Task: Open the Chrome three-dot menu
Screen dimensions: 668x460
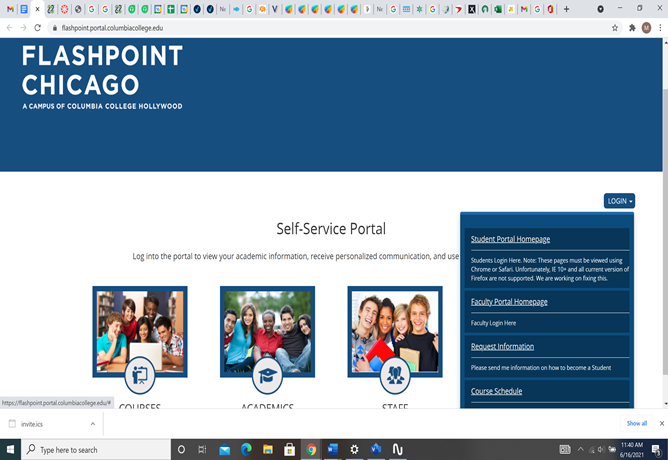Action: point(660,28)
